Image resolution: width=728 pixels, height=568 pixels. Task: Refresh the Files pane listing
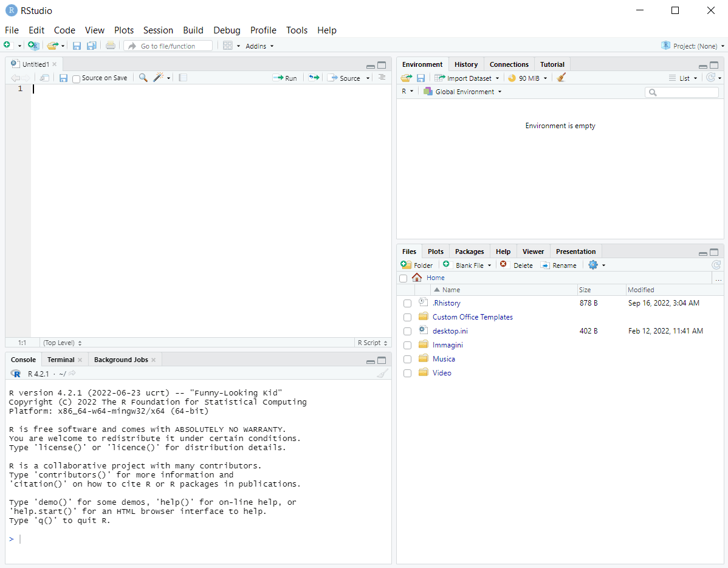pos(716,264)
